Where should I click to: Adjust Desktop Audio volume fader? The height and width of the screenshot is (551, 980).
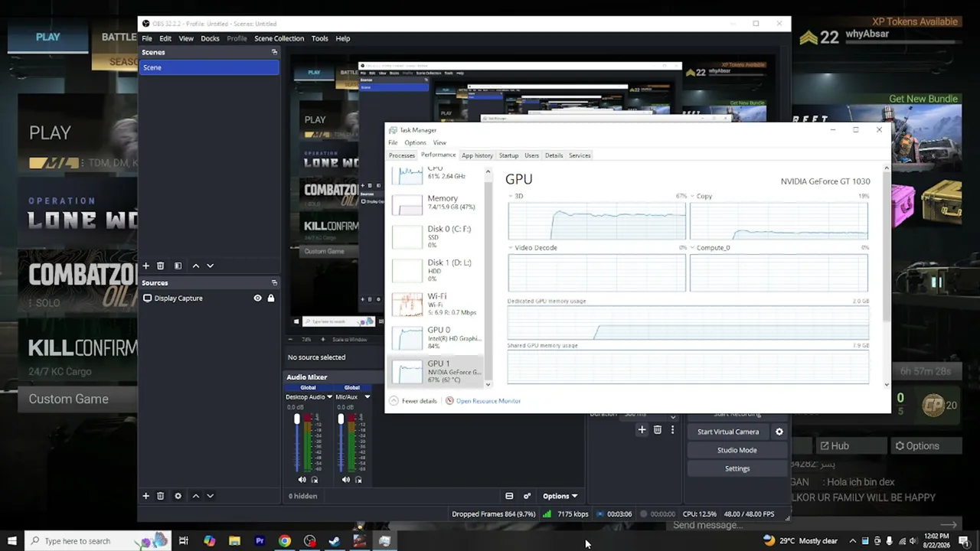click(297, 419)
